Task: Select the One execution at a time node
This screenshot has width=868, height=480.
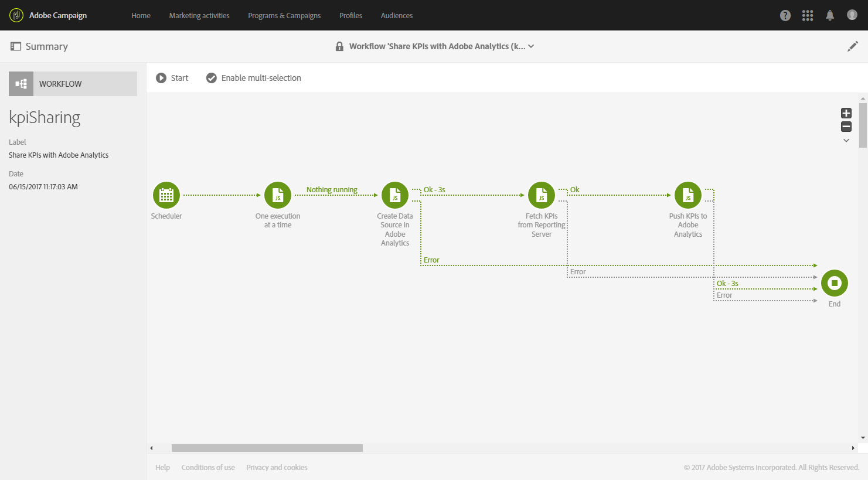Action: (x=278, y=195)
